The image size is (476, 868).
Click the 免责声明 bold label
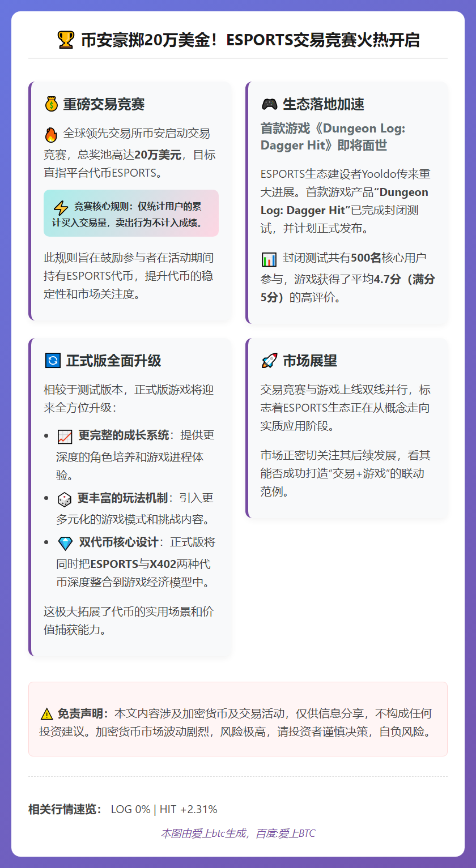pos(83,713)
